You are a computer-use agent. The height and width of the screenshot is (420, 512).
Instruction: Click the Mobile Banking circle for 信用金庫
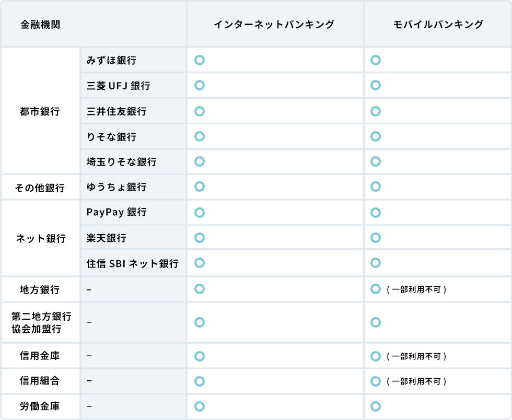[375, 356]
